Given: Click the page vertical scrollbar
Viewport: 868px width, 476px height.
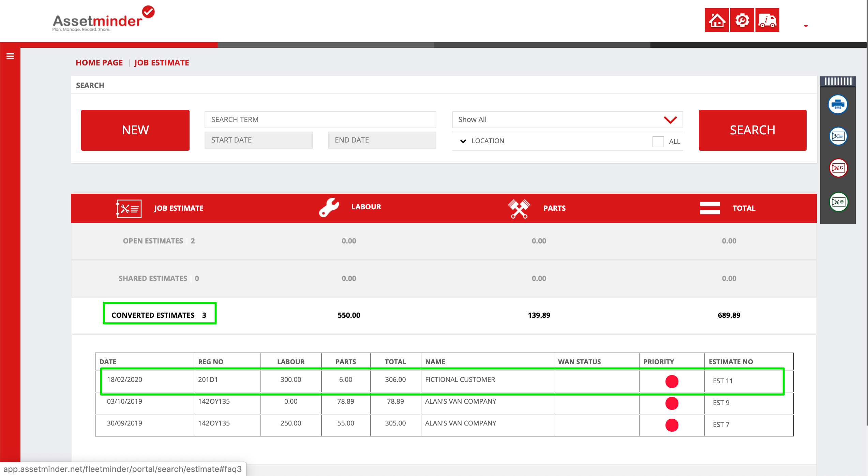Looking at the screenshot, I should coord(866,213).
